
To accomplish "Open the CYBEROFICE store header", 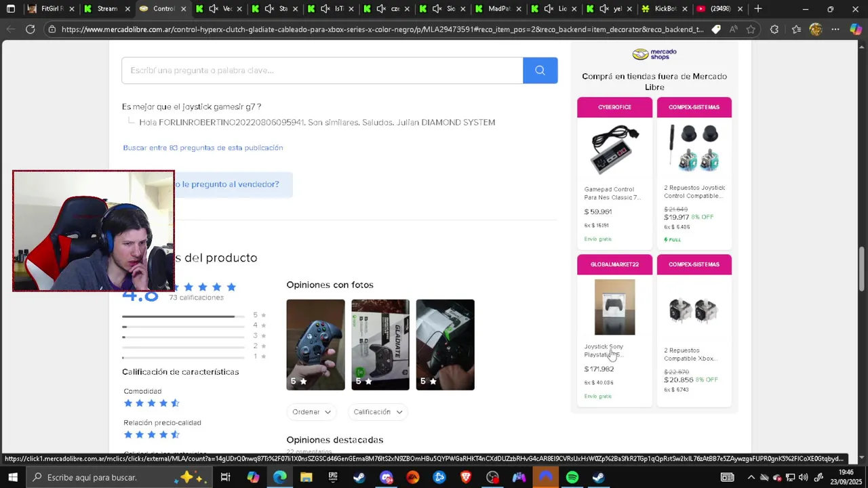I will pos(614,107).
